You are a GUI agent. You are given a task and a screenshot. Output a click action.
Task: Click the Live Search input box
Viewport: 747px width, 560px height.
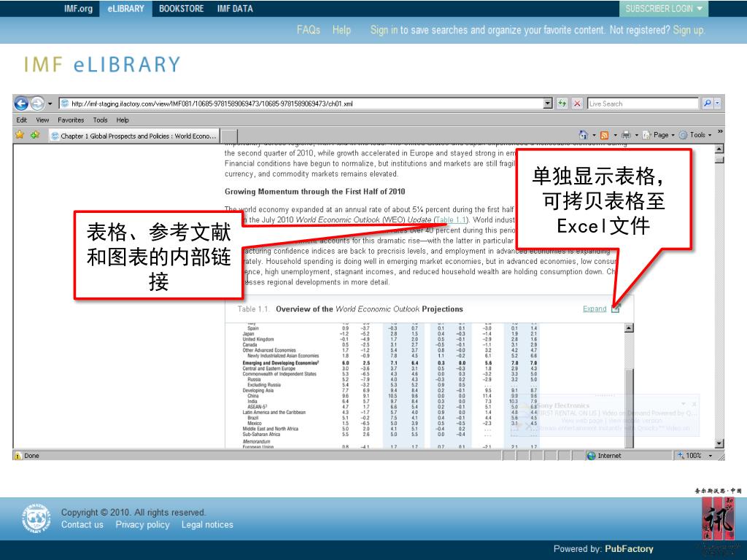coord(643,104)
